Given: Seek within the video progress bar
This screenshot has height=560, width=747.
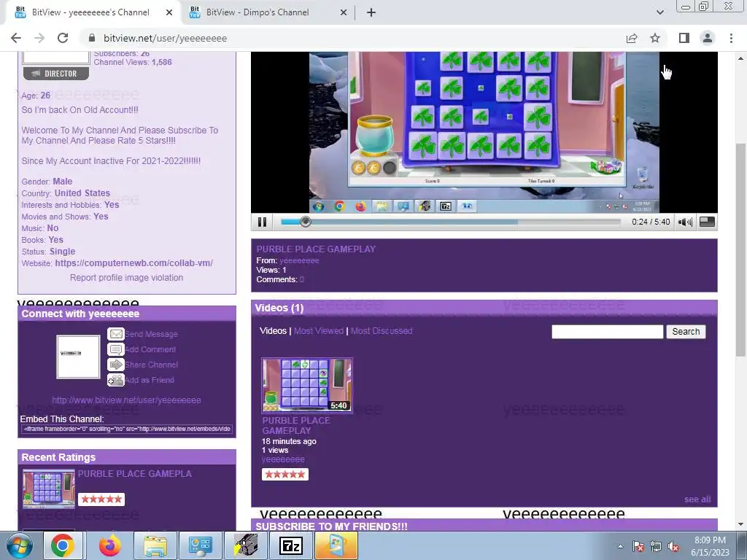Looking at the screenshot, I should (x=451, y=222).
